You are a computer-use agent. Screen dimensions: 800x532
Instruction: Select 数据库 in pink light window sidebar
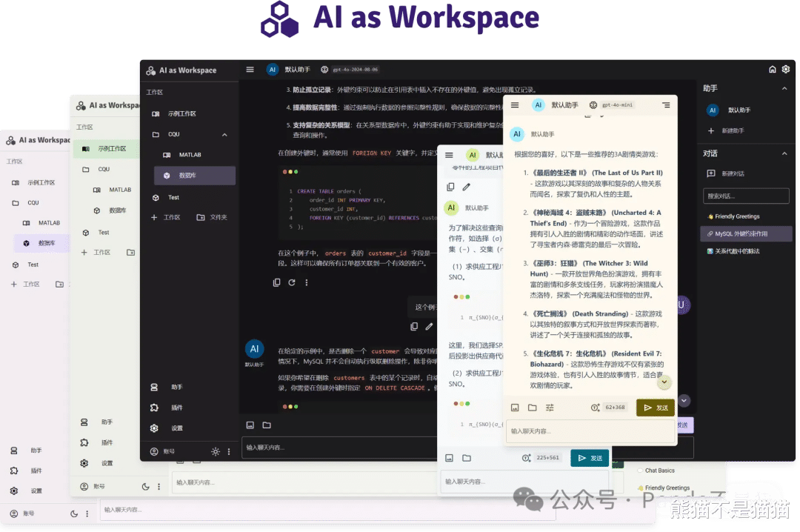click(41, 244)
